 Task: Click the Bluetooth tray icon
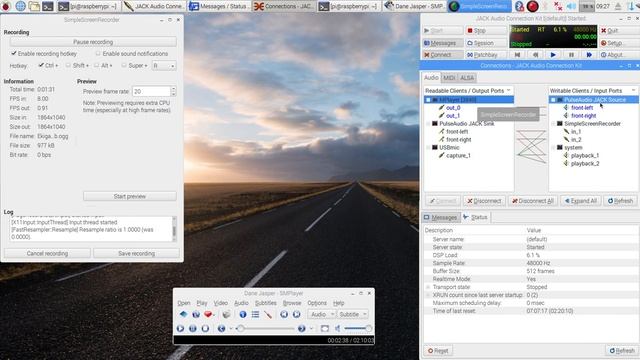[x=519, y=6]
